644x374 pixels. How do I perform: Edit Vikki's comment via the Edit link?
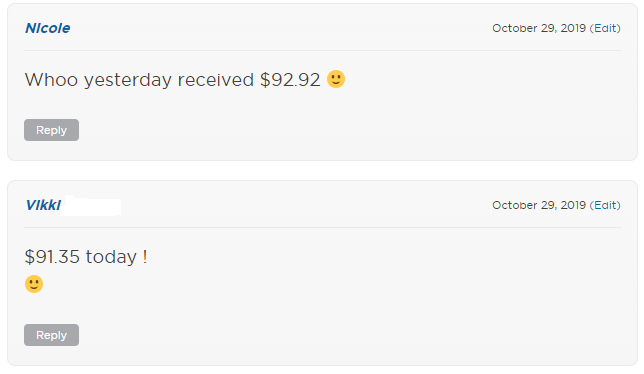607,205
